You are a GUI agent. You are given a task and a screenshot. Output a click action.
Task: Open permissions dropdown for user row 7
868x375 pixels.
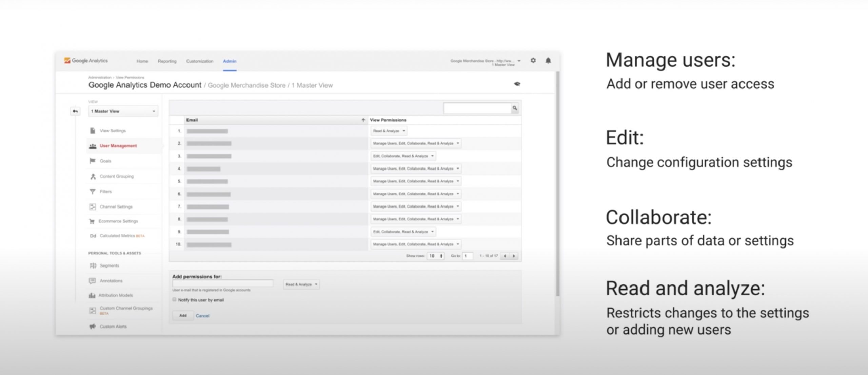coord(416,206)
